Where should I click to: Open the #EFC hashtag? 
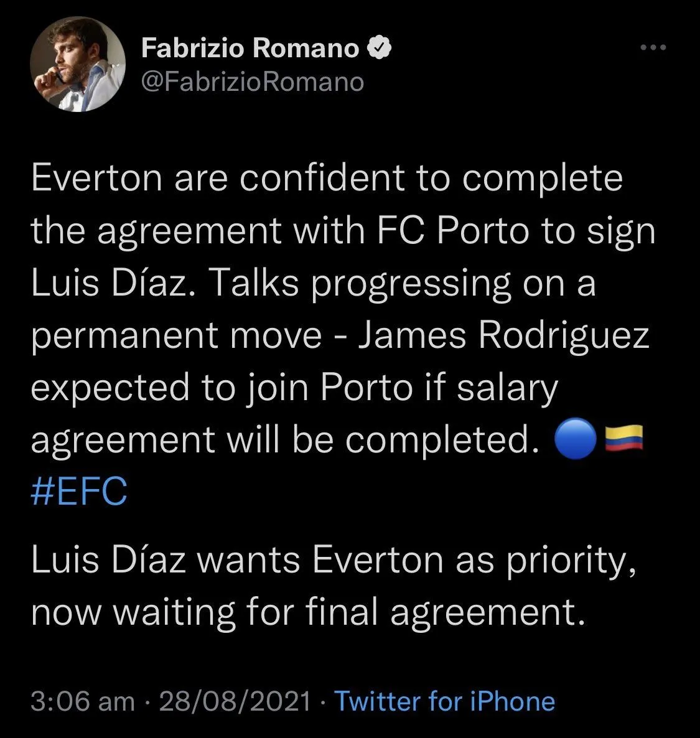tap(79, 492)
